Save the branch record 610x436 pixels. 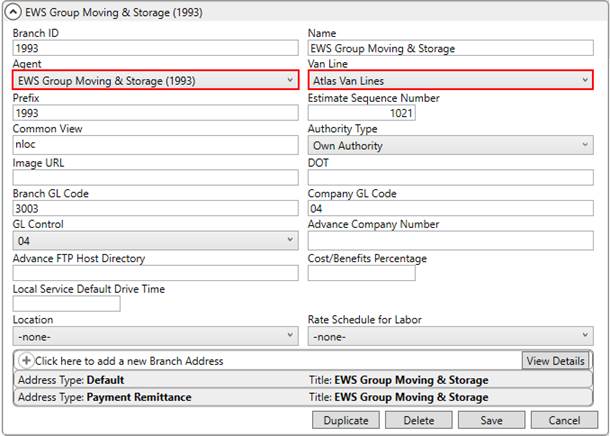point(491,420)
